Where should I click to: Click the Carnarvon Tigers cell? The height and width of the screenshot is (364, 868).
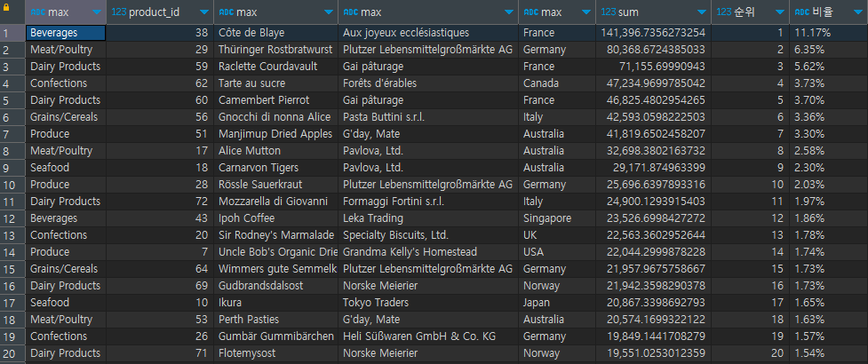pyautogui.click(x=275, y=168)
